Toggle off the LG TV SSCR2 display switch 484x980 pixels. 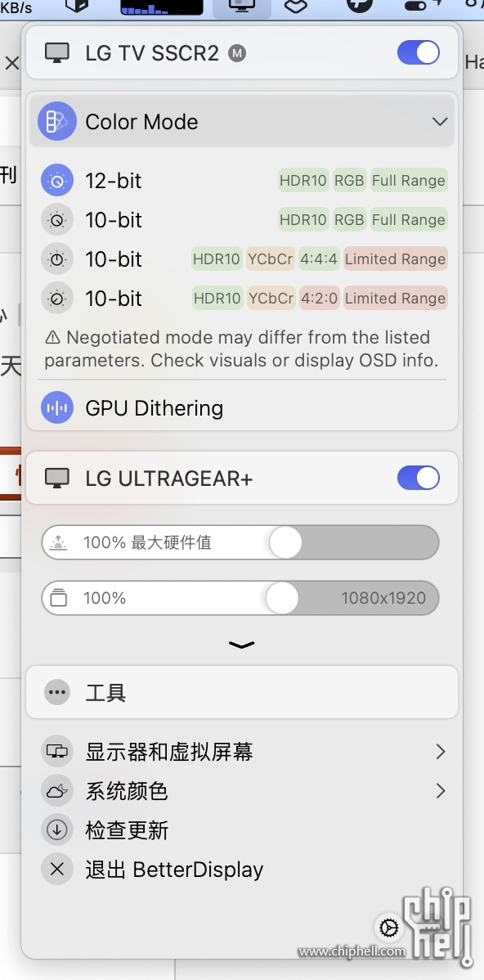(419, 53)
